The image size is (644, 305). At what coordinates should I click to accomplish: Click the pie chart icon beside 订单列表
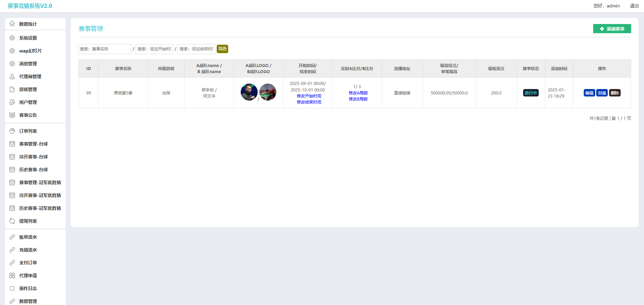click(x=12, y=131)
